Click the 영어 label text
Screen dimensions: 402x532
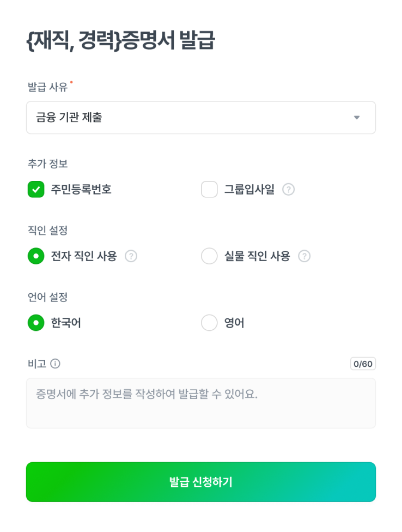pyautogui.click(x=234, y=323)
